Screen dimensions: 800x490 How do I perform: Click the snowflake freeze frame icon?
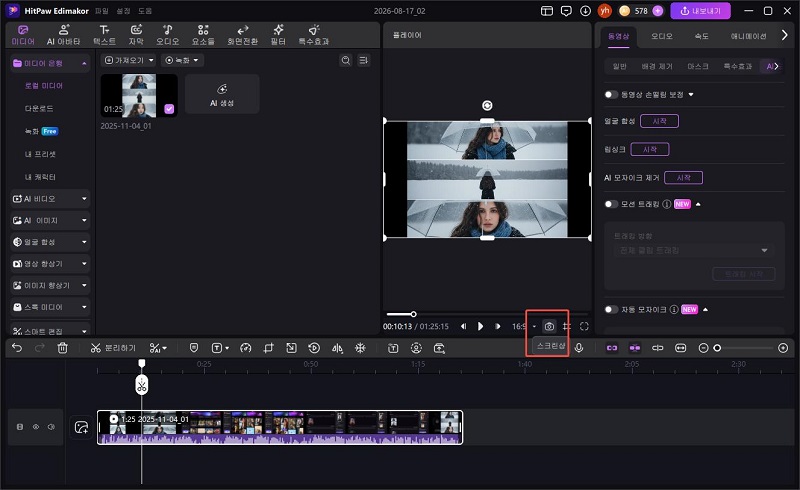point(360,348)
